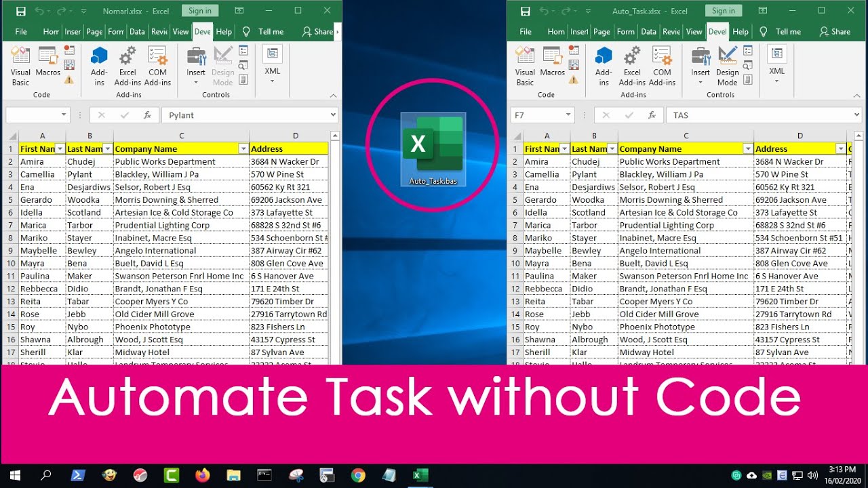Screen dimensions: 868x488
Task: Open Visual Basic editor in Nomarl.xlsx window
Action: pyautogui.click(x=21, y=66)
